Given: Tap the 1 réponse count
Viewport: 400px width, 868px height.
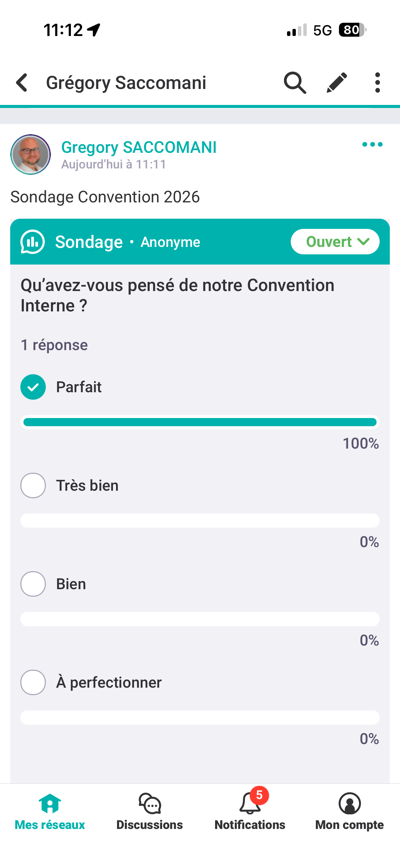Looking at the screenshot, I should click(54, 345).
